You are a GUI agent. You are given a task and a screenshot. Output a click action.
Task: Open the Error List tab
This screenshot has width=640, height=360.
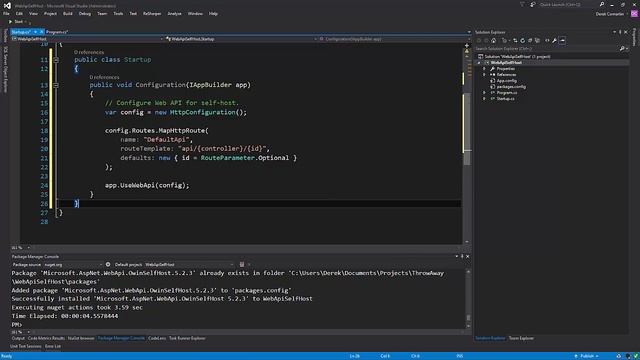(53, 347)
